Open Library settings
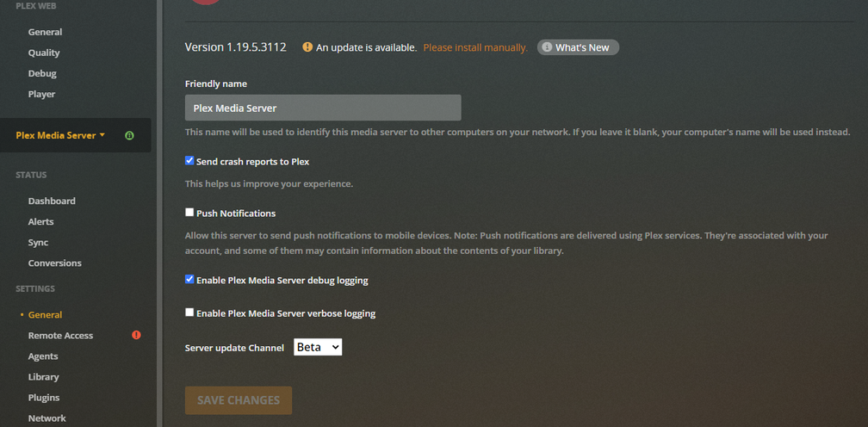Viewport: 868px width, 427px height. (43, 377)
